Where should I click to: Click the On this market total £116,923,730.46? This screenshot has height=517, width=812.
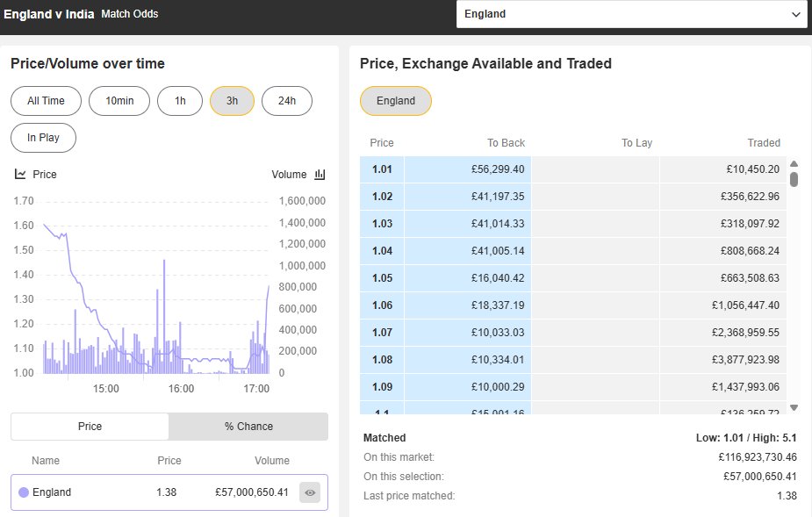point(758,457)
